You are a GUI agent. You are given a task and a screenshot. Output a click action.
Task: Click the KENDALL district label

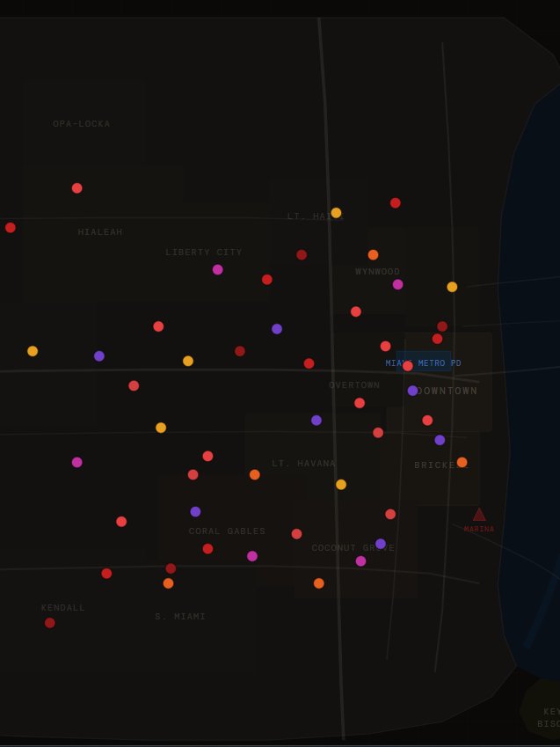point(63,608)
